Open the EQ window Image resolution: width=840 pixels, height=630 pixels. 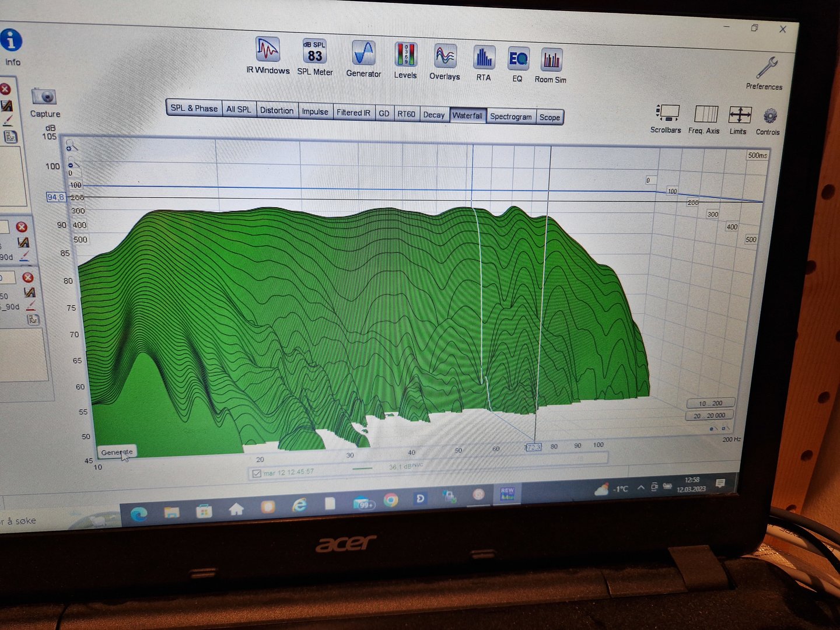(x=517, y=60)
